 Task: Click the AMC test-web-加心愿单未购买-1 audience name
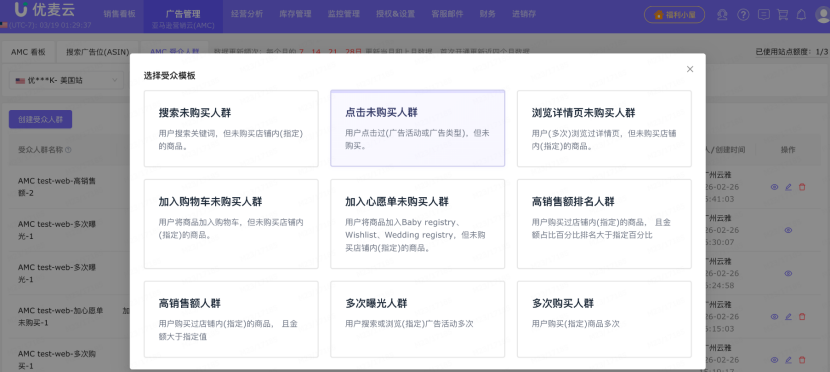(x=61, y=316)
